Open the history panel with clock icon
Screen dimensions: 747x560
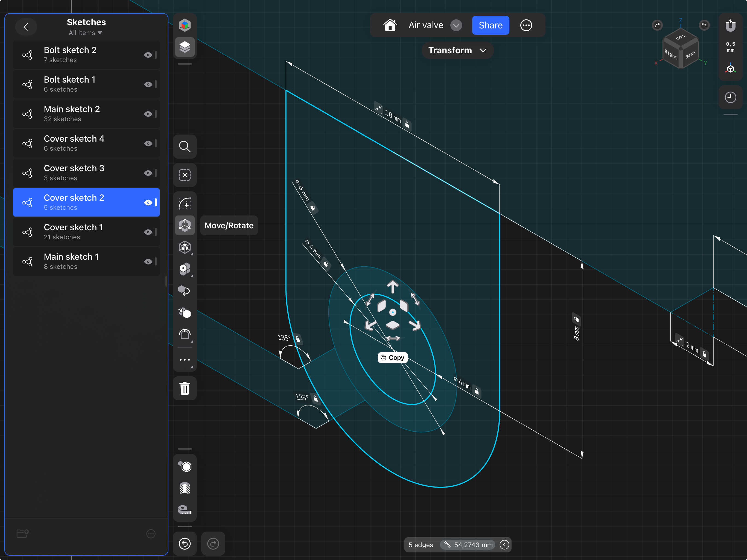(730, 97)
